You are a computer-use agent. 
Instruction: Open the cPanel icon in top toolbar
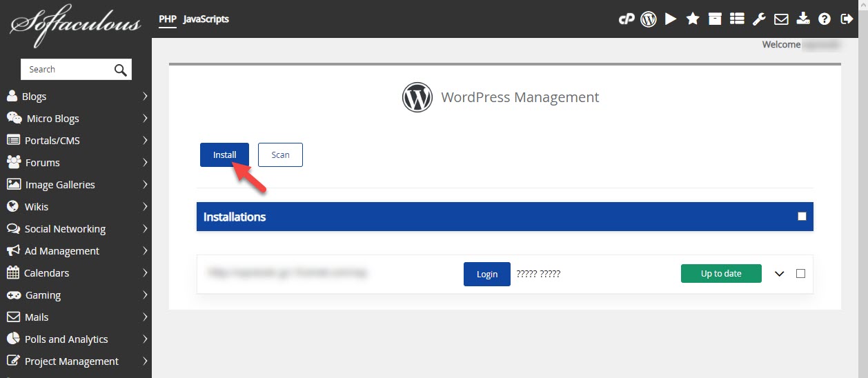point(626,19)
